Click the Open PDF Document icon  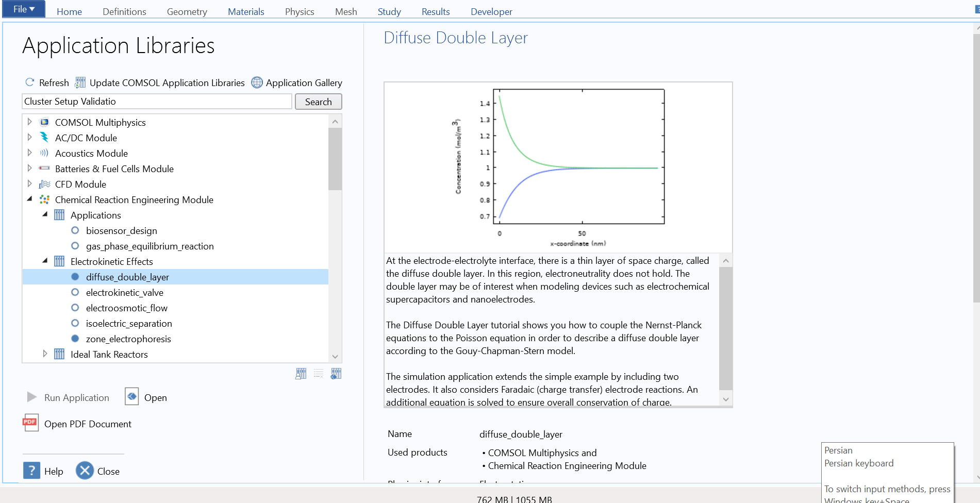(x=30, y=423)
